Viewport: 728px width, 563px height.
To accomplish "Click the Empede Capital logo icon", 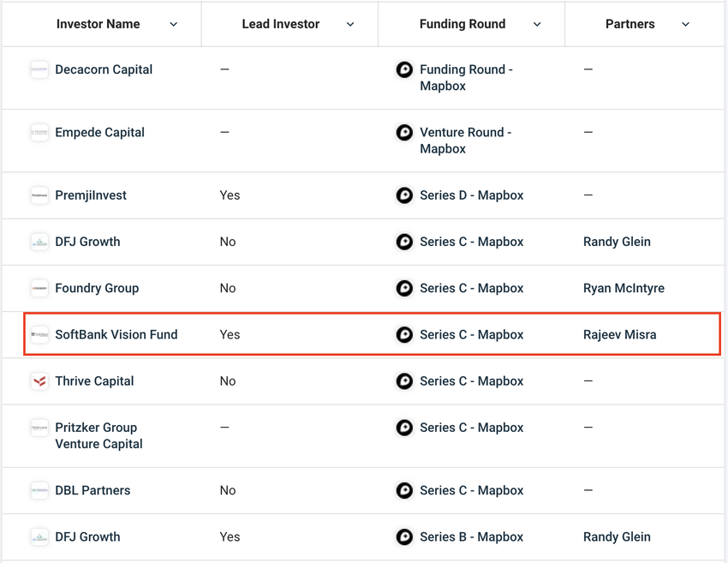I will 39,133.
